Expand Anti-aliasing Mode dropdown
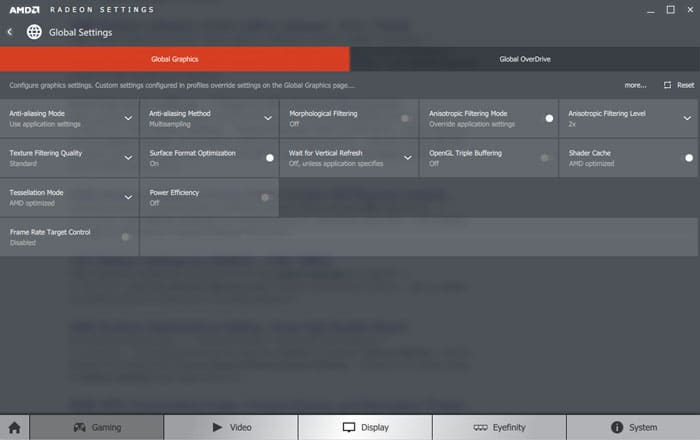Image resolution: width=700 pixels, height=440 pixels. click(x=128, y=118)
